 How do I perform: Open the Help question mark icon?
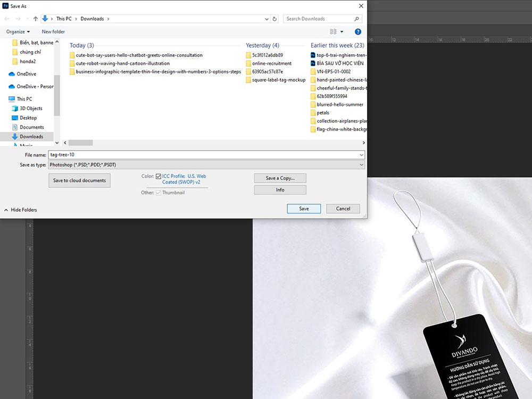358,31
